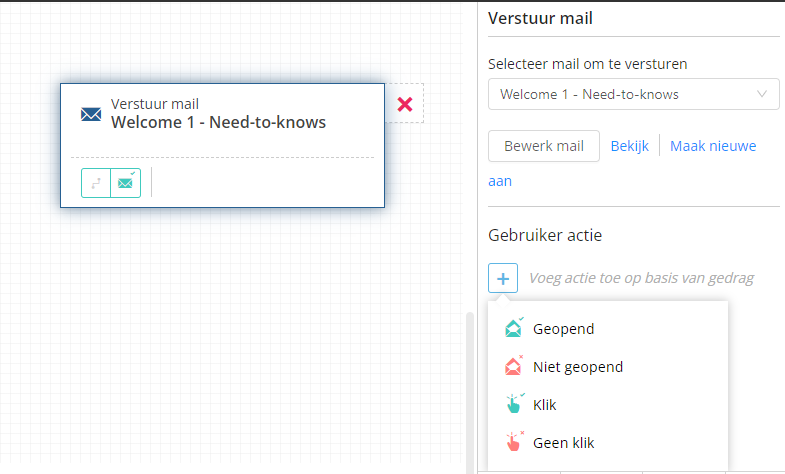Click the Verstuur mail panel heading

(x=540, y=19)
